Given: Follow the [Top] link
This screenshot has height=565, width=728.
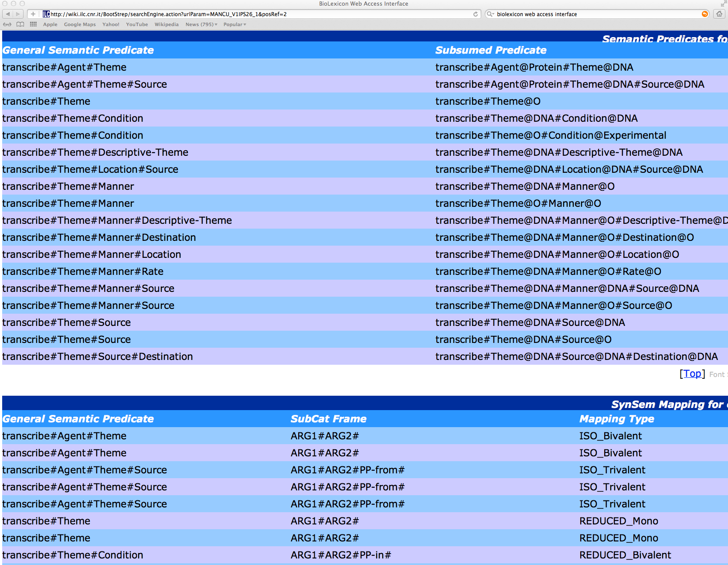Looking at the screenshot, I should [692, 373].
